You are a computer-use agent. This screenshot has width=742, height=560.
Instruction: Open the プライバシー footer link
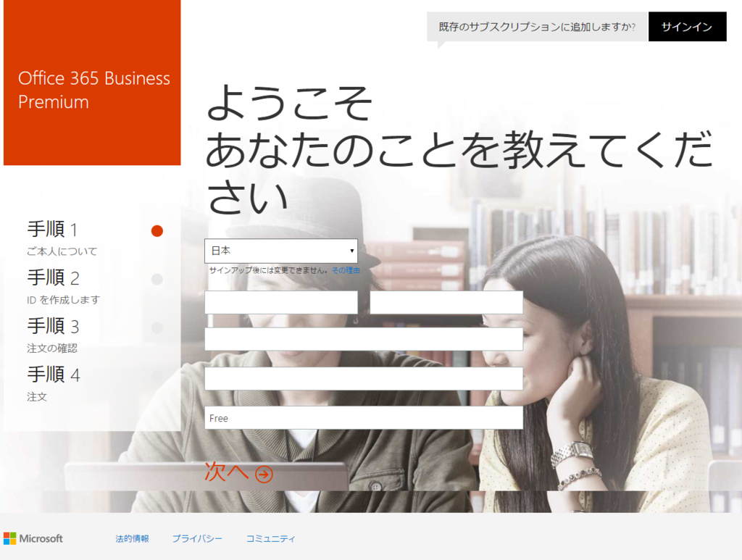point(197,539)
